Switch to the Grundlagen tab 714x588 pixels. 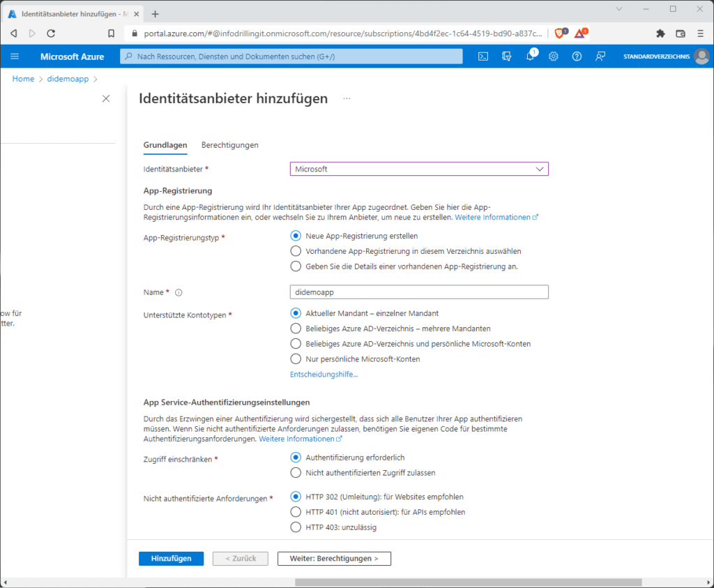pyautogui.click(x=165, y=145)
